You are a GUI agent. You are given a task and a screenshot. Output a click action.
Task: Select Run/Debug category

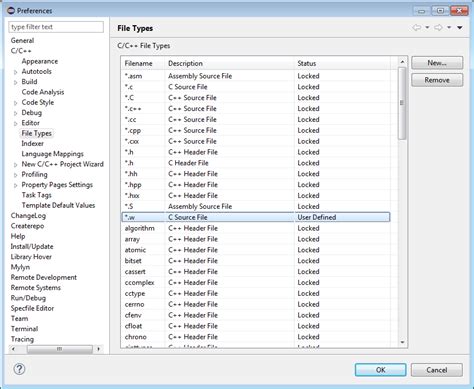coord(28,298)
